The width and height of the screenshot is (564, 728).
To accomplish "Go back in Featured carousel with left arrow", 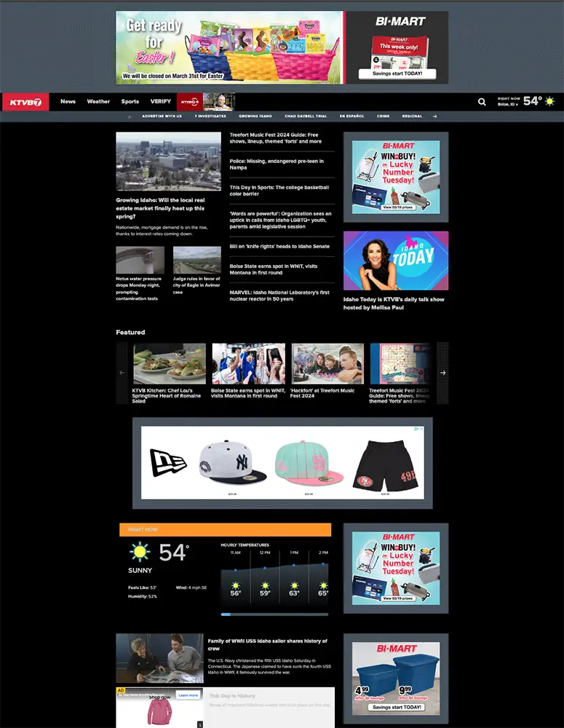I will 122,372.
